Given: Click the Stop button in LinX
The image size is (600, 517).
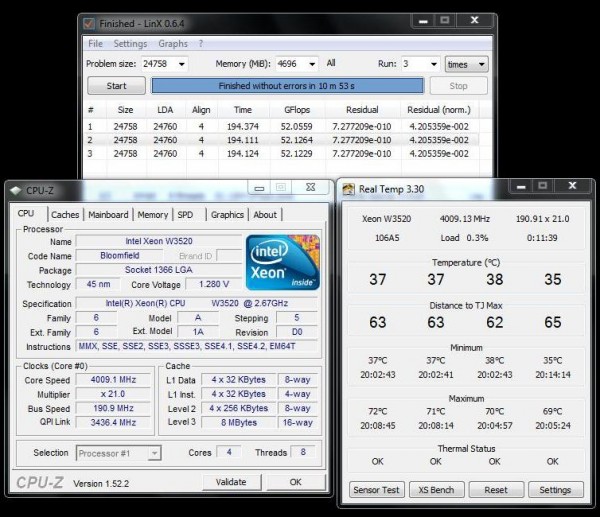Looking at the screenshot, I should [x=458, y=86].
